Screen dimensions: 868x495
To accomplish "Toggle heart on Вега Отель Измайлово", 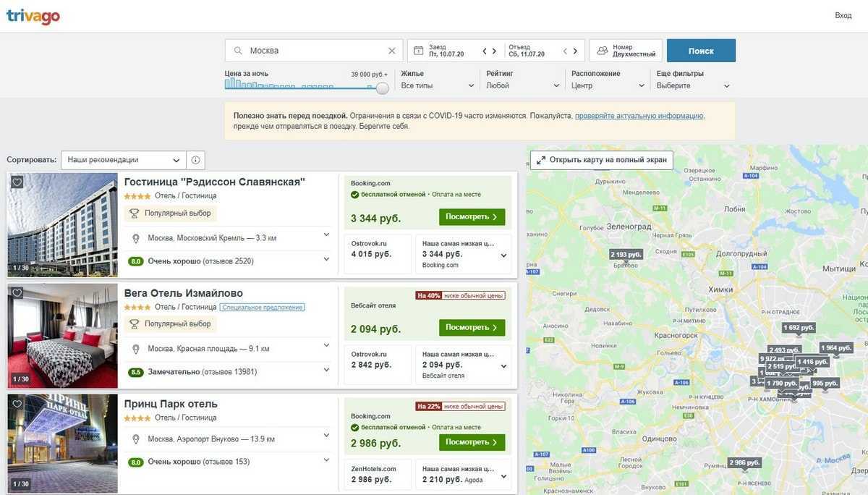I will 17,293.
